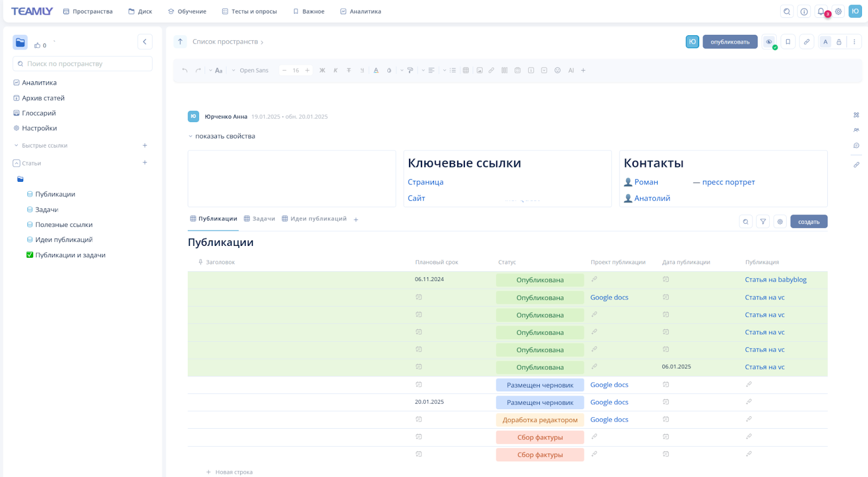
Task: Select the format painter tool
Action: pos(410,71)
